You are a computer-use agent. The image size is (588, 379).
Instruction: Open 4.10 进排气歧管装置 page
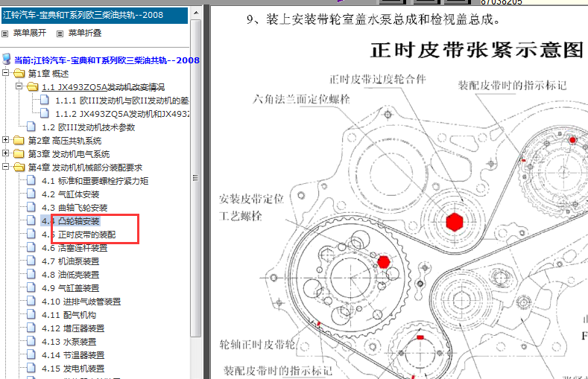click(81, 302)
